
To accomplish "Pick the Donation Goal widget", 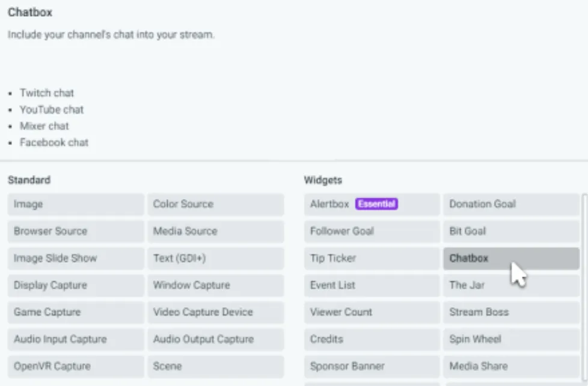I will tap(511, 204).
